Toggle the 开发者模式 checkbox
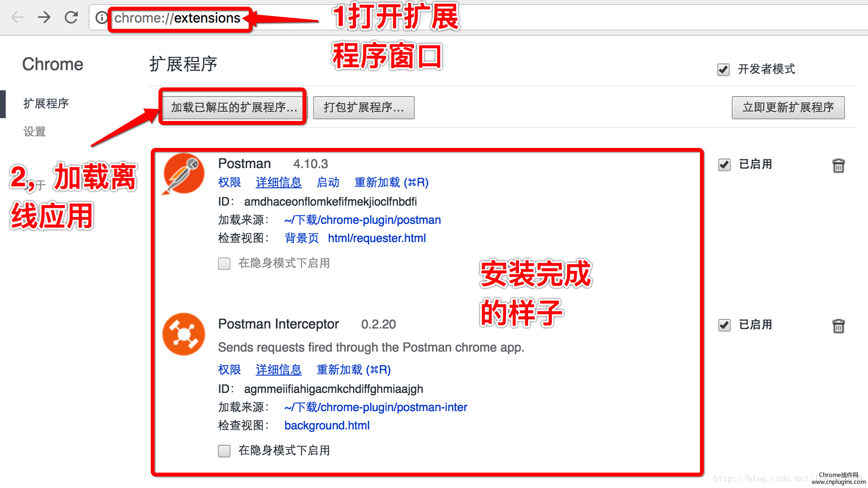 (x=723, y=70)
